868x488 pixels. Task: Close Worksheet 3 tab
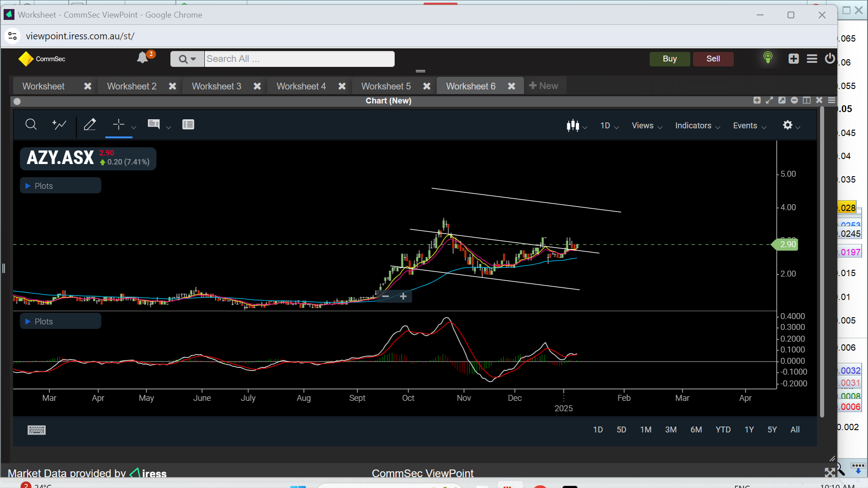[257, 86]
